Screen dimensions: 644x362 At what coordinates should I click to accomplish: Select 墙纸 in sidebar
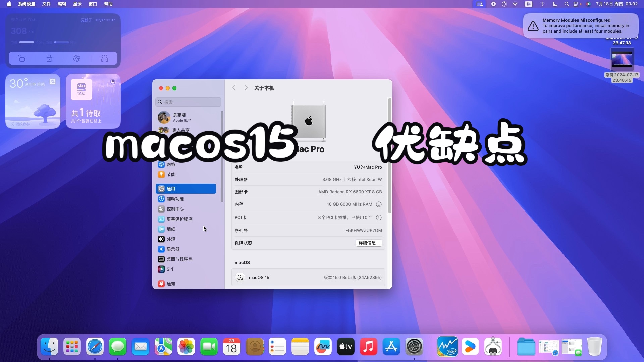pos(186,229)
